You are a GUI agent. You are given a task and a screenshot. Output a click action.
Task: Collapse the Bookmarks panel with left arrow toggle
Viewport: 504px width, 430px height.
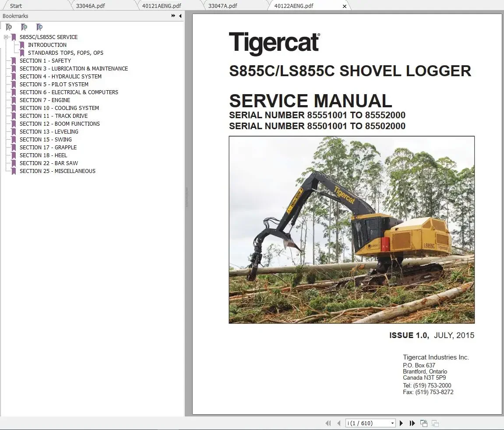[180, 16]
